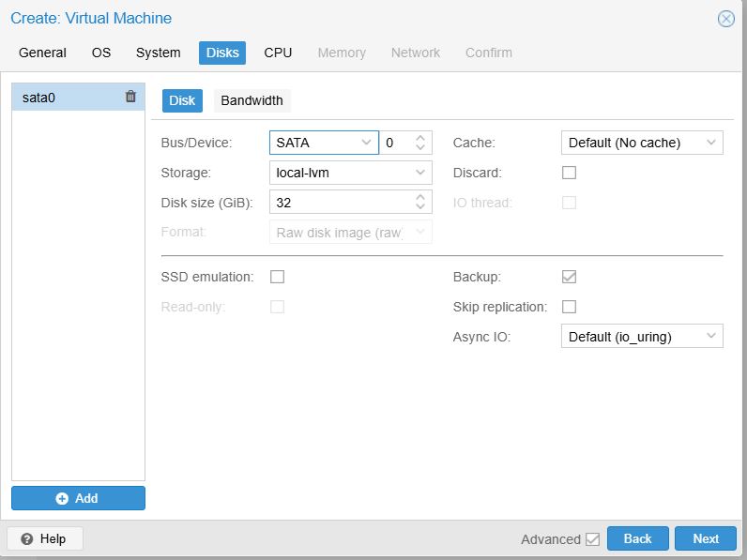
Task: Open the Bandwidth sub-tab
Action: 252,100
